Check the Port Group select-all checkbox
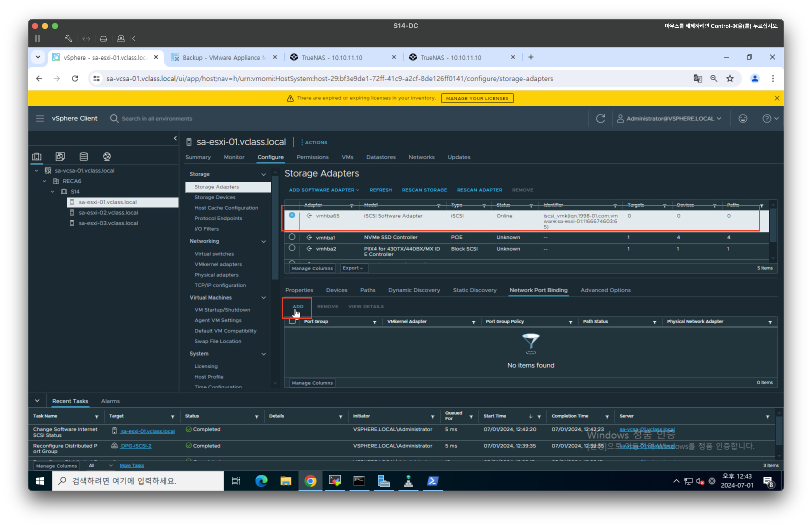This screenshot has height=528, width=812. point(292,321)
